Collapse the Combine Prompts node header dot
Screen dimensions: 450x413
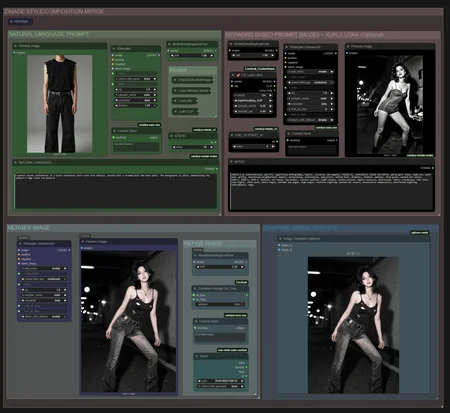[195, 288]
